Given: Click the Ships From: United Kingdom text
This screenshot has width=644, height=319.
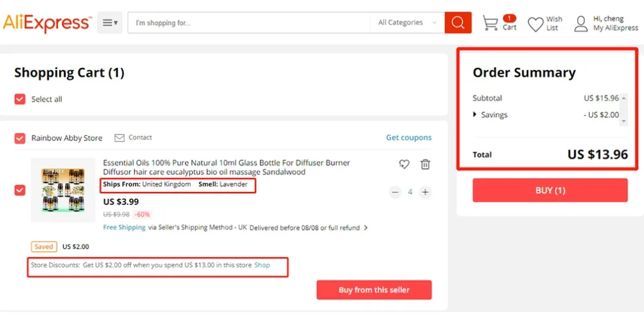Looking at the screenshot, I should coord(147,184).
